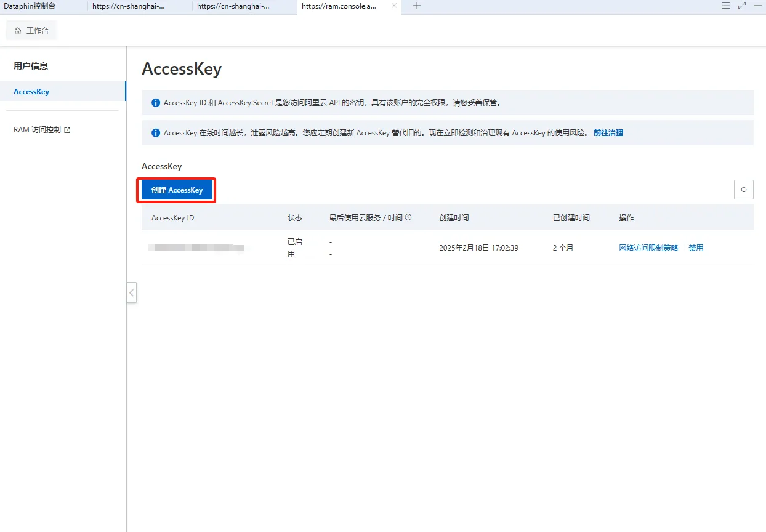Switch to the third cn-shanghai browser tab
This screenshot has height=532, width=766.
point(233,6)
